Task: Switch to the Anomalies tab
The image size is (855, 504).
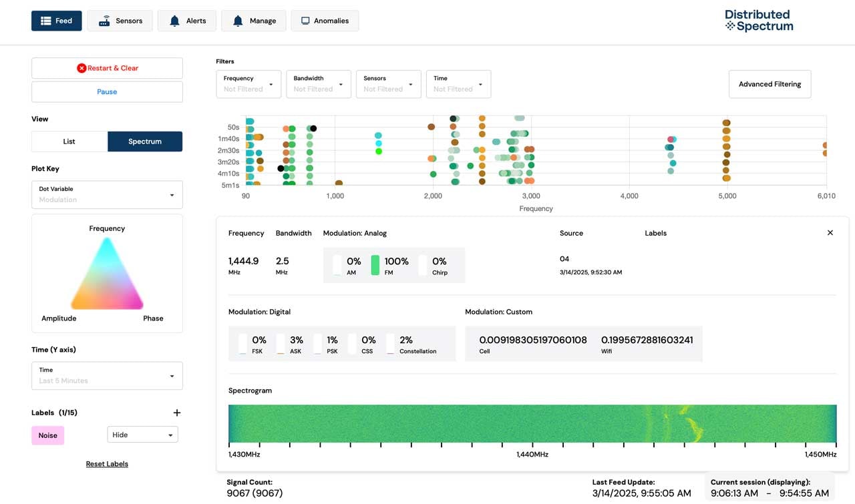Action: click(325, 20)
